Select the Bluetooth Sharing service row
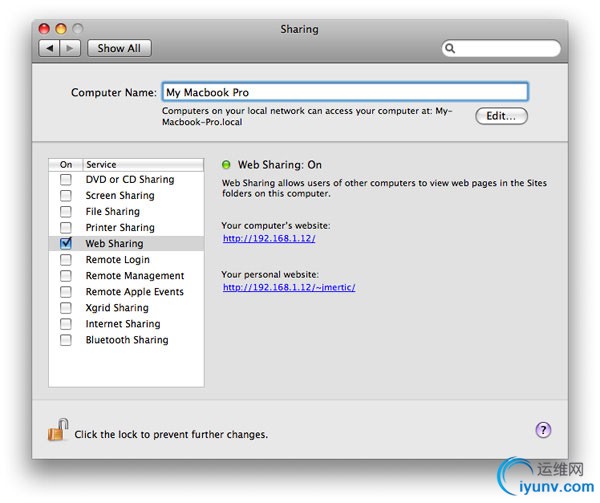Viewport: 600px width, 503px height. [126, 340]
